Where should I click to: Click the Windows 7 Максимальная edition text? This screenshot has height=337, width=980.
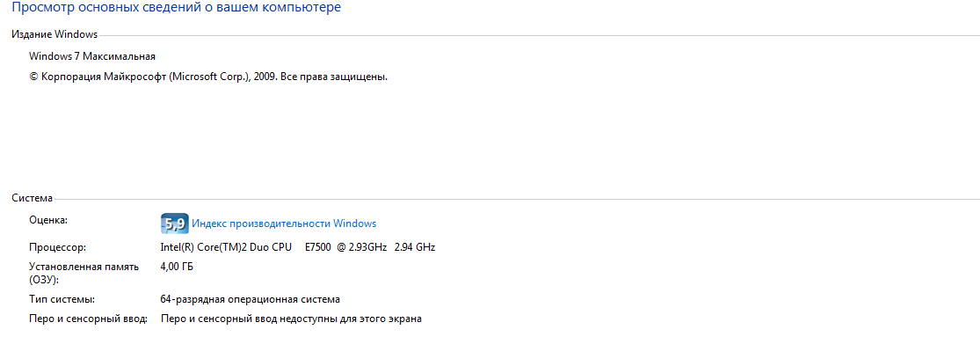pos(92,56)
